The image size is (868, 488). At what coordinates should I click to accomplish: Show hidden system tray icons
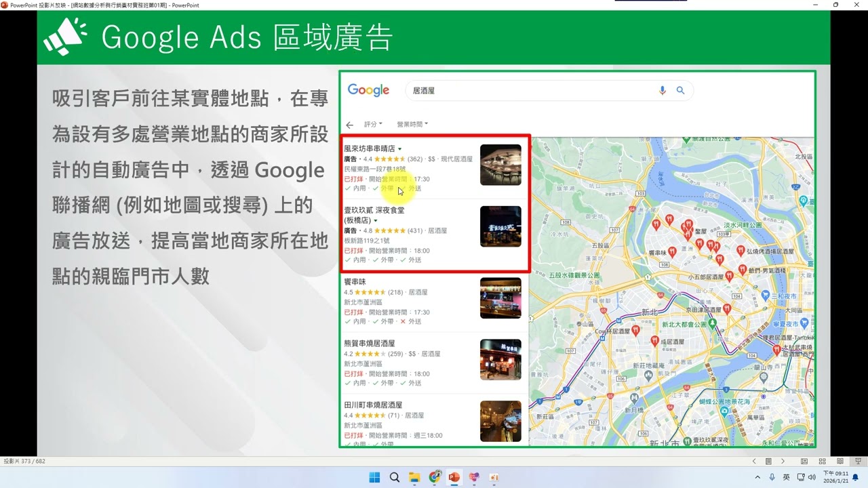pyautogui.click(x=758, y=477)
